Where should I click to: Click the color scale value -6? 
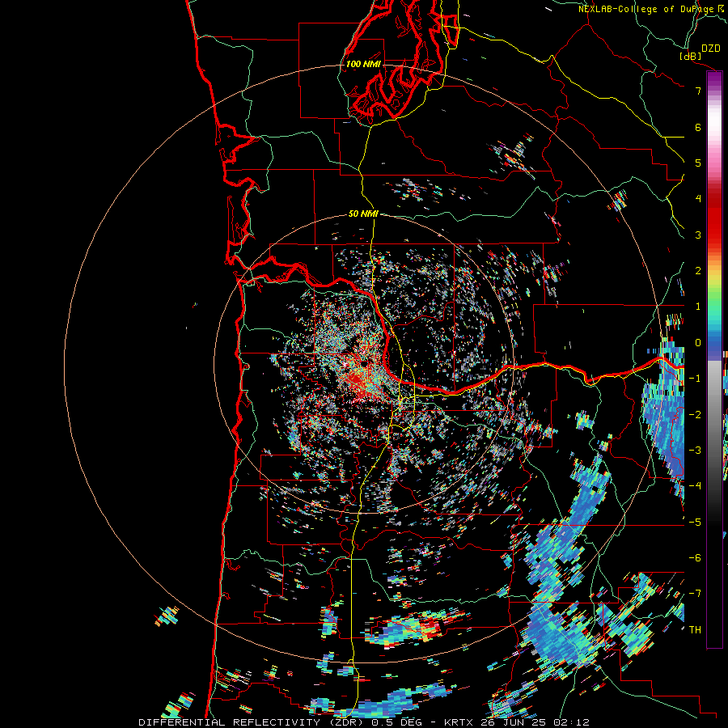(695, 558)
